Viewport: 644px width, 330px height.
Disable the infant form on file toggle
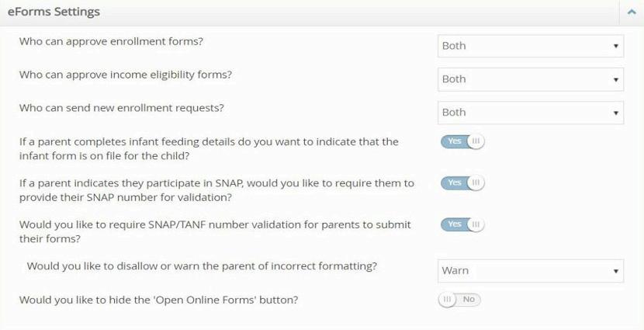[x=462, y=141]
